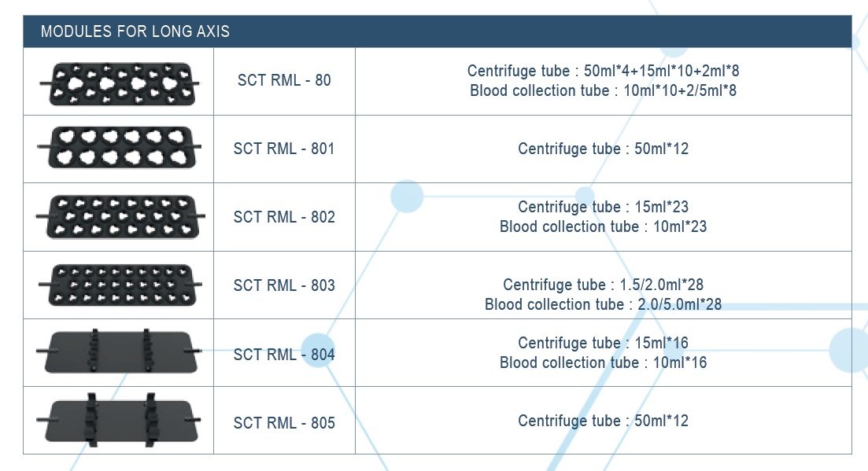Select the Blood collection tube 10ml*10+2/5ml*8 line
The width and height of the screenshot is (868, 471).
(x=603, y=90)
